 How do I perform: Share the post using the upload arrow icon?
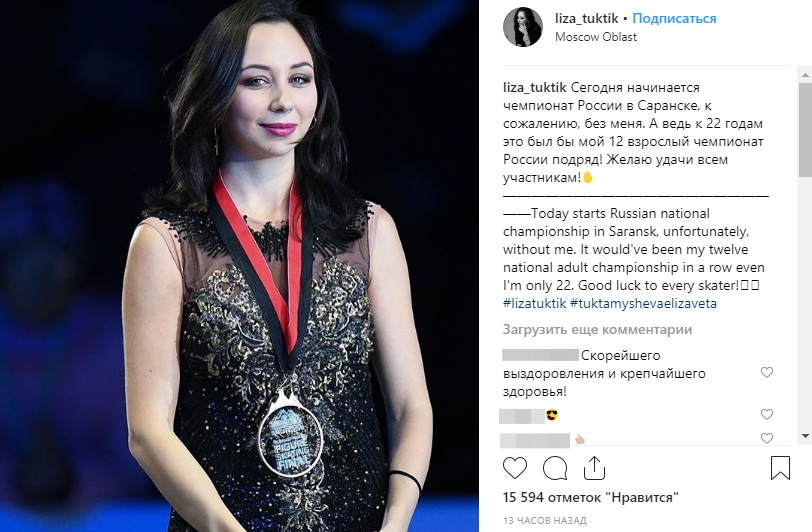[594, 468]
